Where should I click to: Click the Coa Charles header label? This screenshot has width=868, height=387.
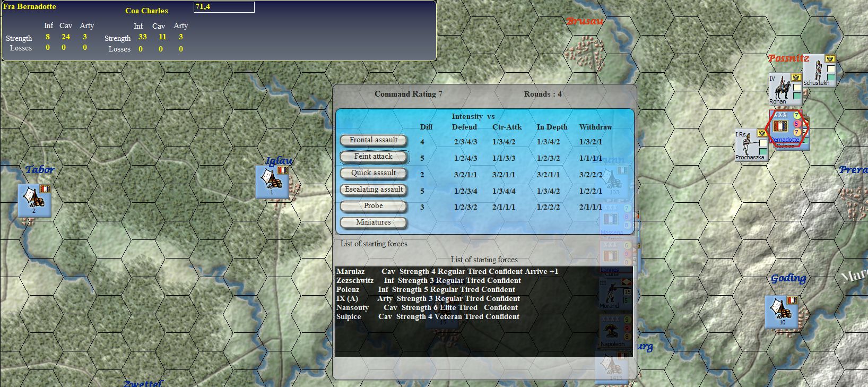[x=146, y=11]
